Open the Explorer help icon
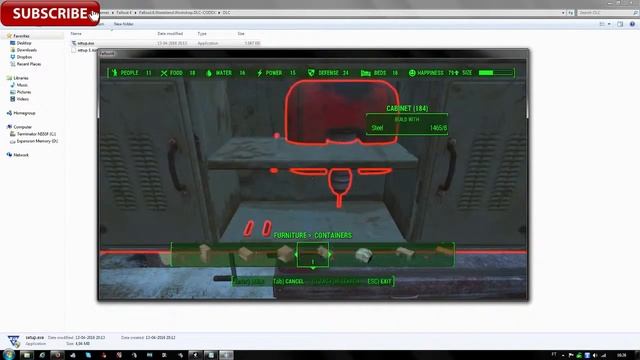The height and width of the screenshot is (360, 640). (632, 24)
